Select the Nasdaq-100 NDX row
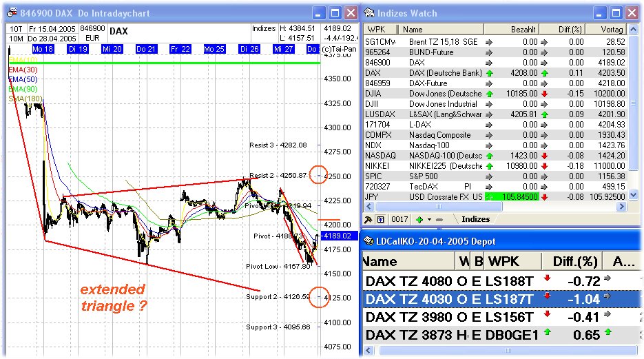Screen dimensions: 644x359 [495, 145]
